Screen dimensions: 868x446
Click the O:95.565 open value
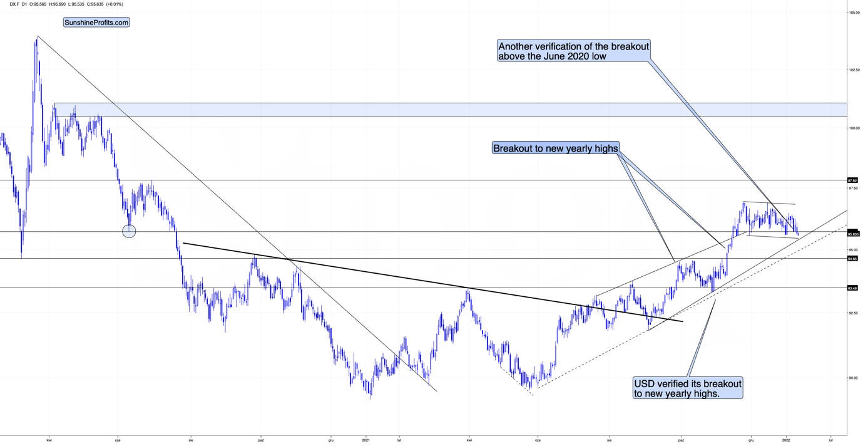coord(38,4)
